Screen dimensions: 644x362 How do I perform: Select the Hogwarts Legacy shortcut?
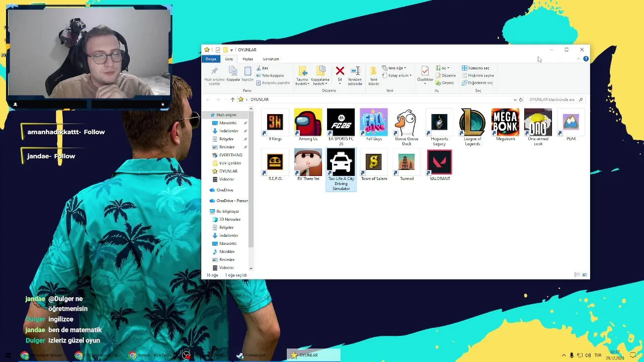click(439, 128)
